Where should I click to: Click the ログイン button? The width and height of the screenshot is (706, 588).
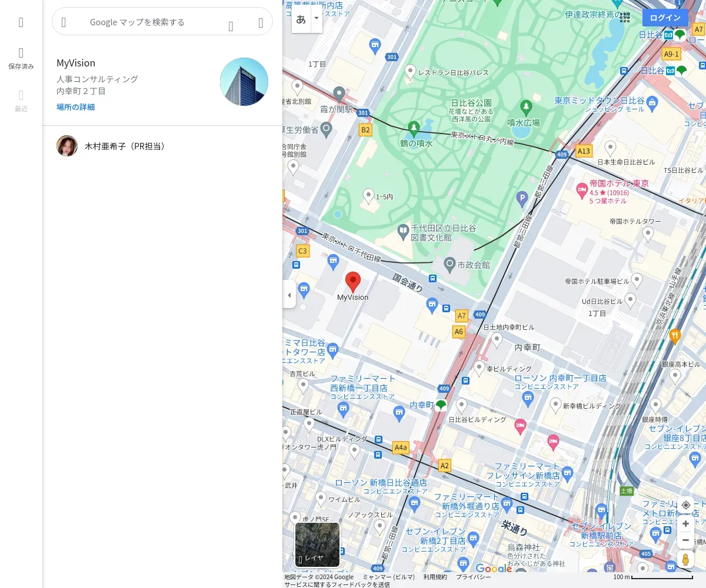coord(665,18)
